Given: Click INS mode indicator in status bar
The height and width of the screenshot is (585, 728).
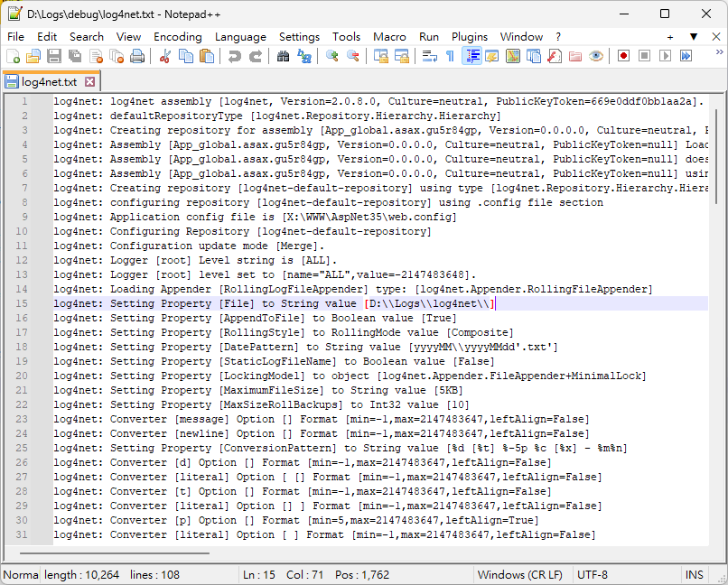Looking at the screenshot, I should [x=695, y=575].
